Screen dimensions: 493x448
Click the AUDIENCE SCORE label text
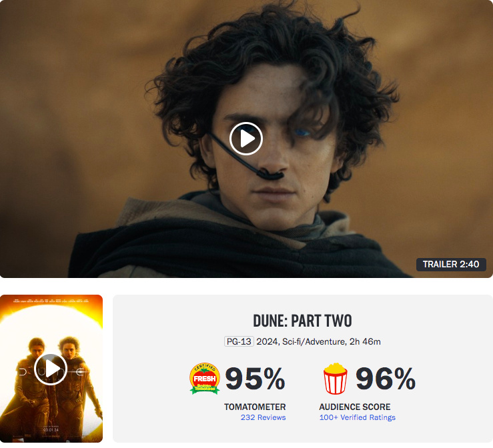355,407
